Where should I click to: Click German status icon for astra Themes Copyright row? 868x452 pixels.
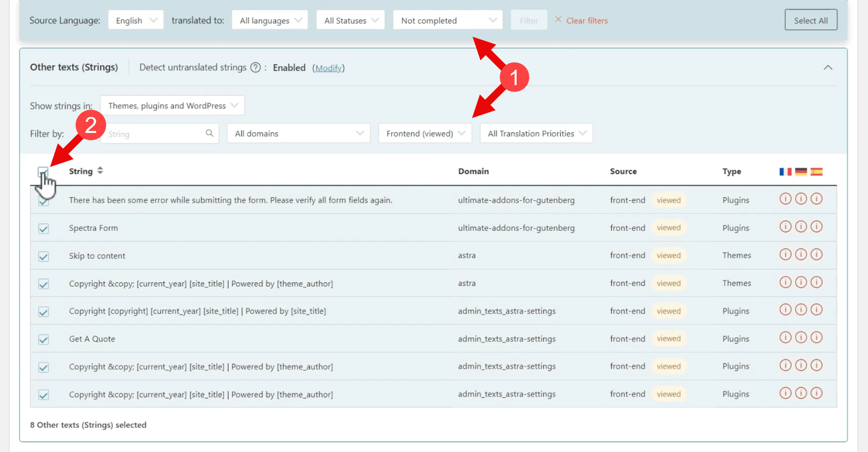pos(801,282)
